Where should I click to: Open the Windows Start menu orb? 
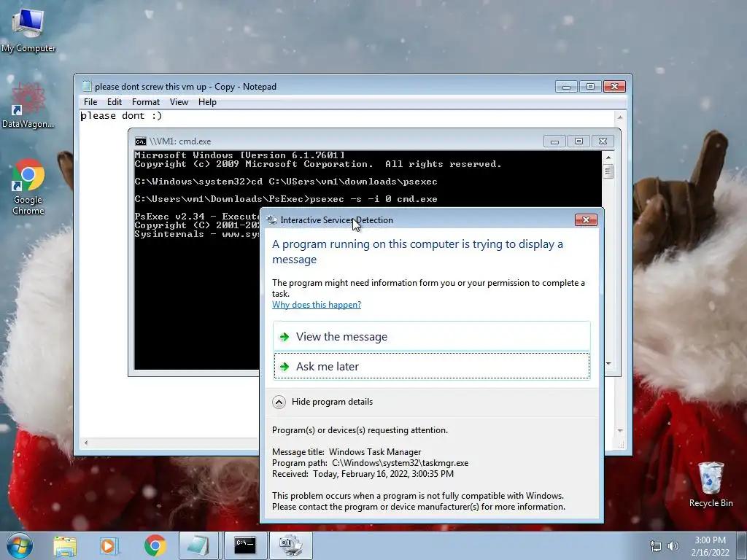[x=20, y=545]
